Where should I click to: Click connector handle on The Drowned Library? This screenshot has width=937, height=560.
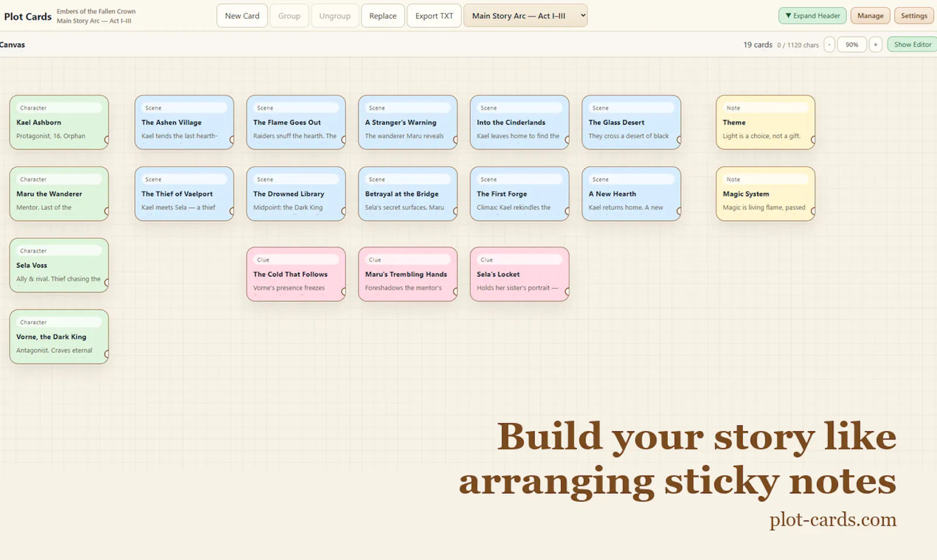coord(344,211)
